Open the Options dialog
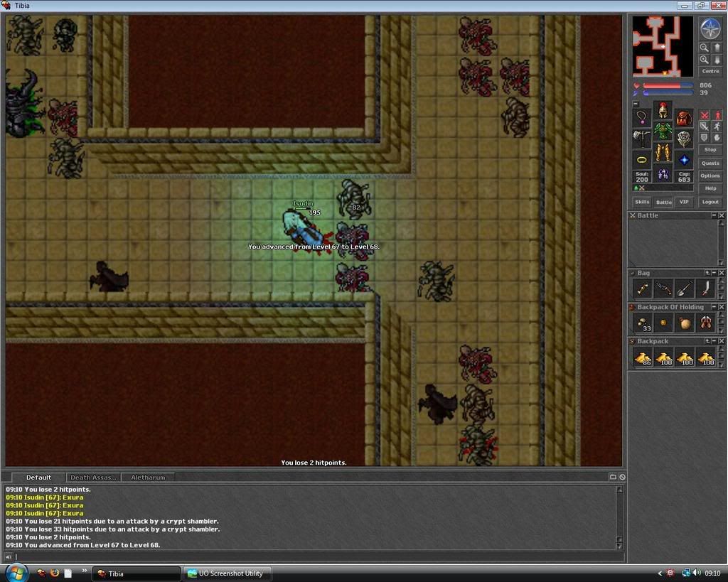This screenshot has height=582, width=728. point(710,176)
